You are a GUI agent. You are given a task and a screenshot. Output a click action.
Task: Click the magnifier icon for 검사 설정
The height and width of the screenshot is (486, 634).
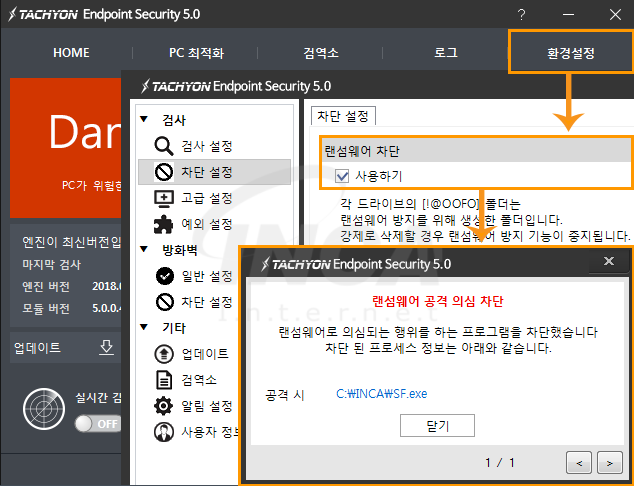(x=164, y=146)
